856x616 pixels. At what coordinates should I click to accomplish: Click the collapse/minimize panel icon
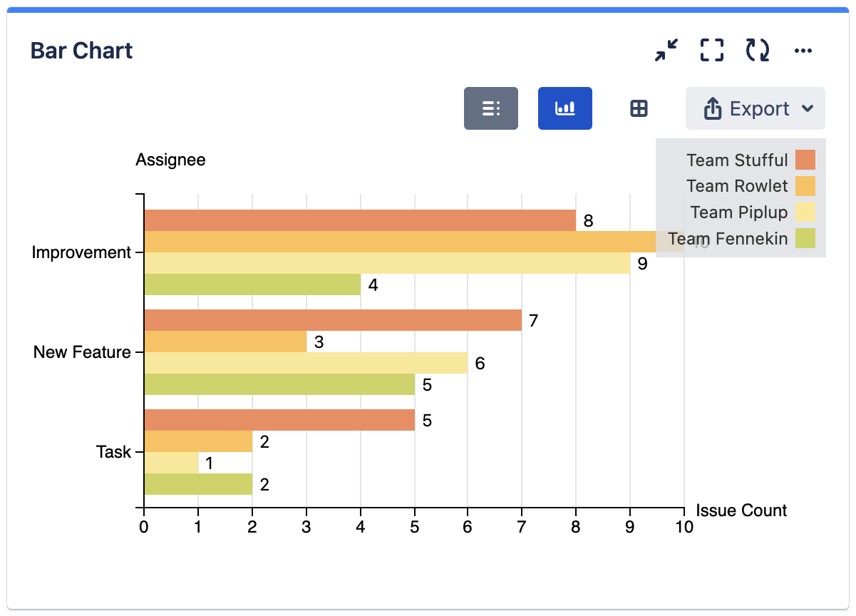pyautogui.click(x=666, y=50)
